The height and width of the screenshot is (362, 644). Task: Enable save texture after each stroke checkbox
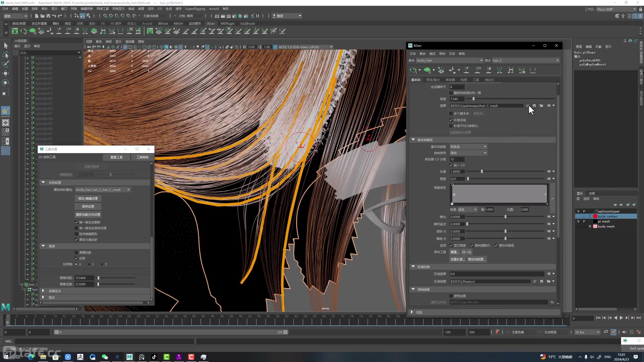point(76,228)
